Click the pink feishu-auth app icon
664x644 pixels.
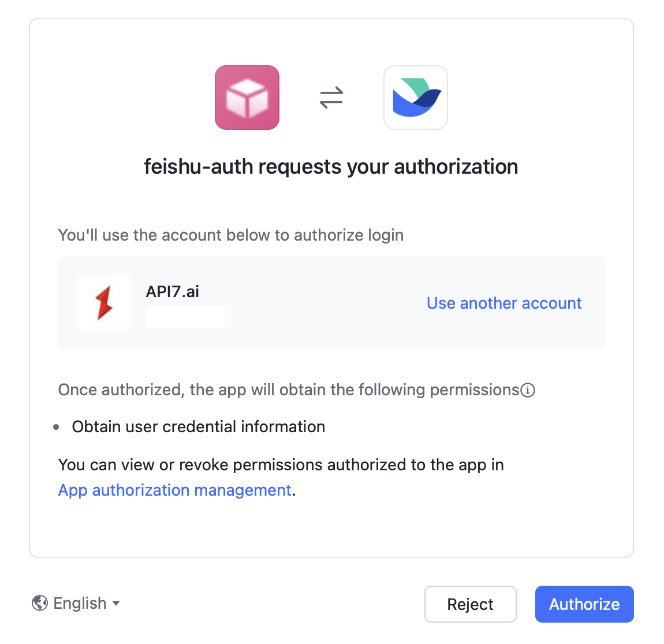[247, 97]
